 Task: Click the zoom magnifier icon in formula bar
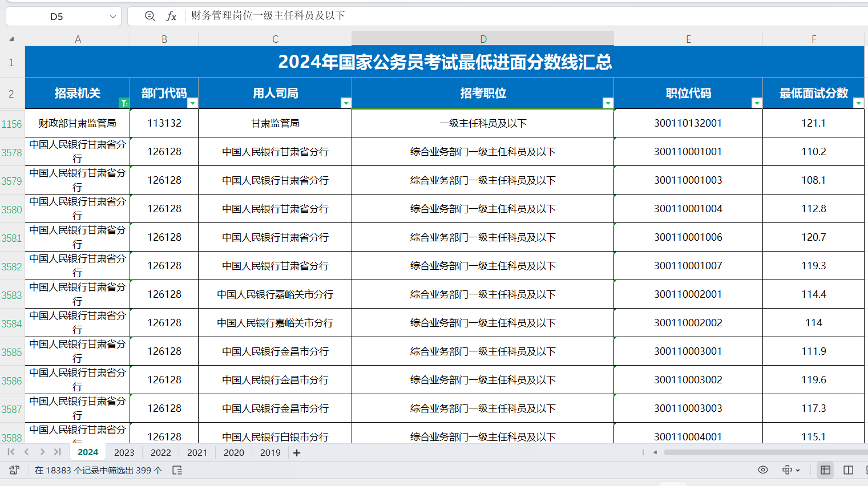click(x=150, y=16)
